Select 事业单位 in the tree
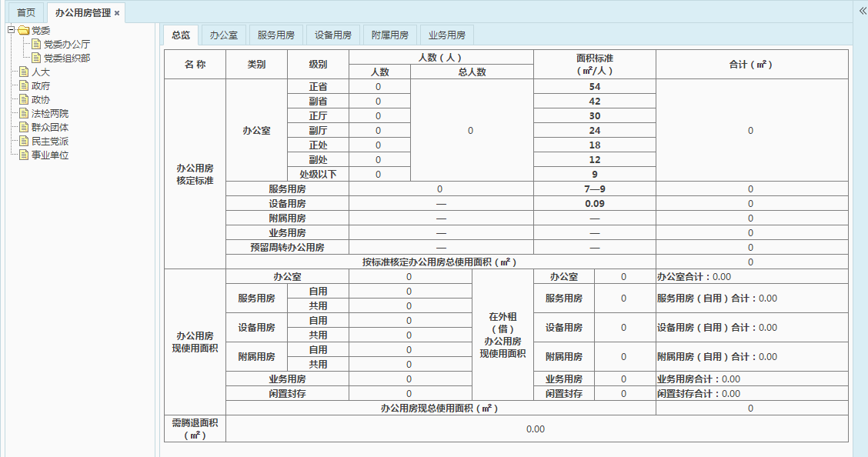The image size is (868, 457). point(50,155)
